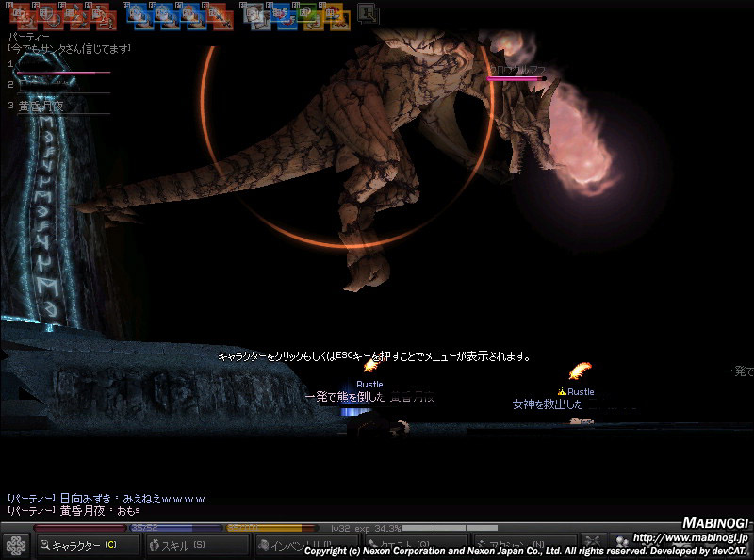754x560 pixels.
Task: Use the F9 gray hotkey slot
Action: [256, 17]
